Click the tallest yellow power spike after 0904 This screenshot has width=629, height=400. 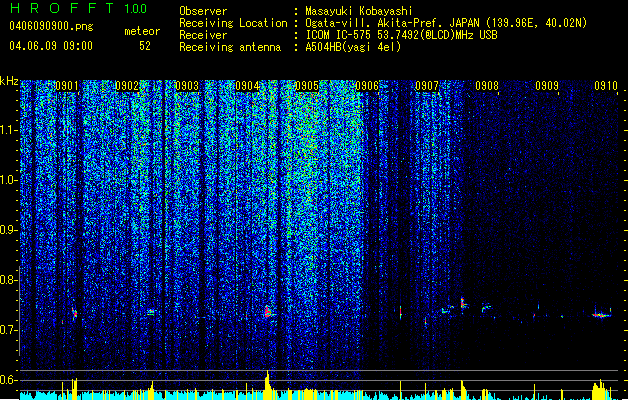(x=268, y=385)
